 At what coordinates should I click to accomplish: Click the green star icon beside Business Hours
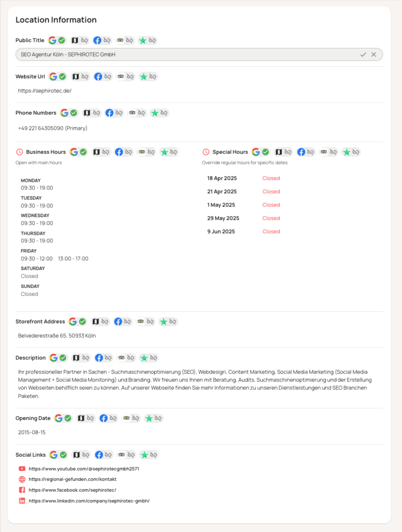pos(164,152)
